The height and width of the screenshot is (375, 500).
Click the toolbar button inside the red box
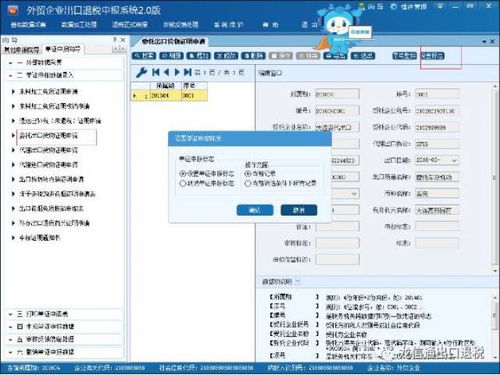[433, 56]
